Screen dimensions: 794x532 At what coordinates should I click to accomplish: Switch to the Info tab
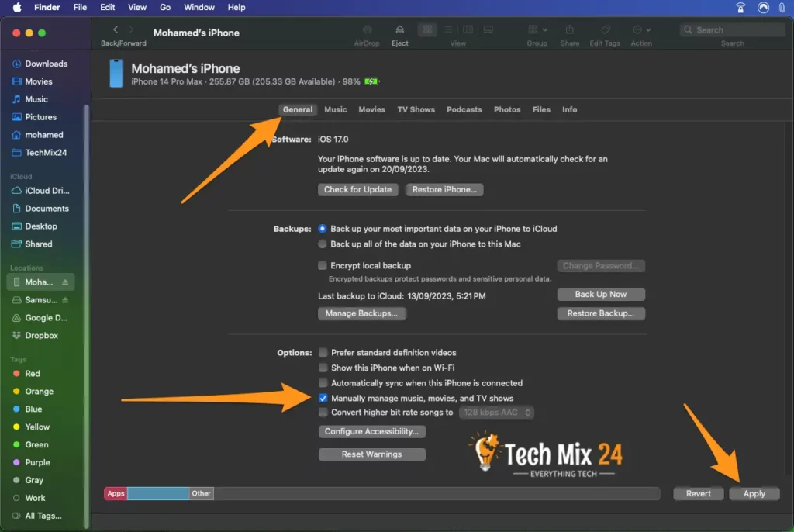(x=569, y=109)
